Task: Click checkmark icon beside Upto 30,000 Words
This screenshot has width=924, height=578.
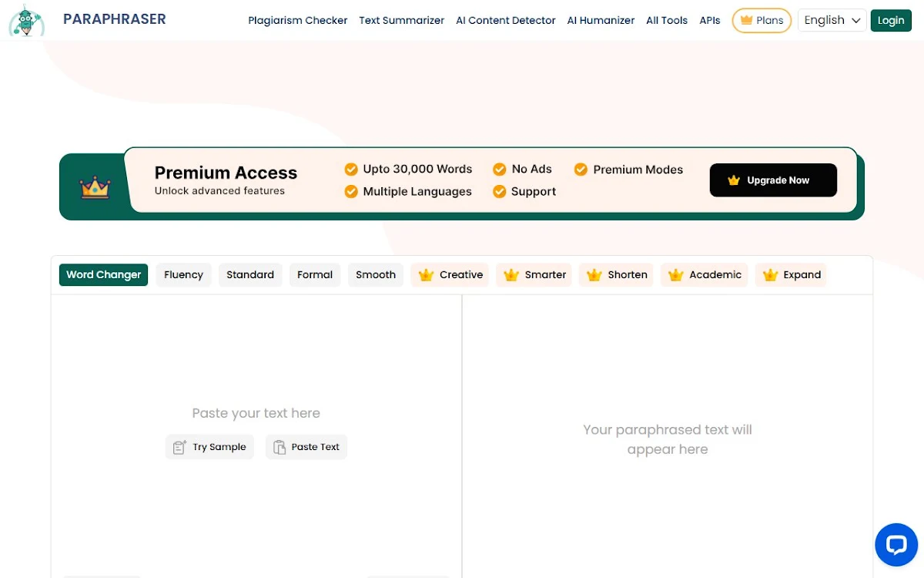Action: coord(351,169)
